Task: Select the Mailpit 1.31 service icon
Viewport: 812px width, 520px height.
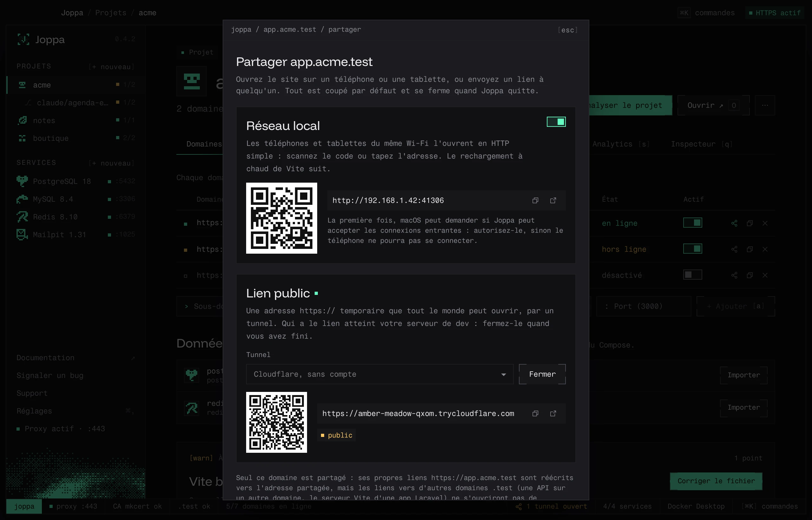Action: 22,235
